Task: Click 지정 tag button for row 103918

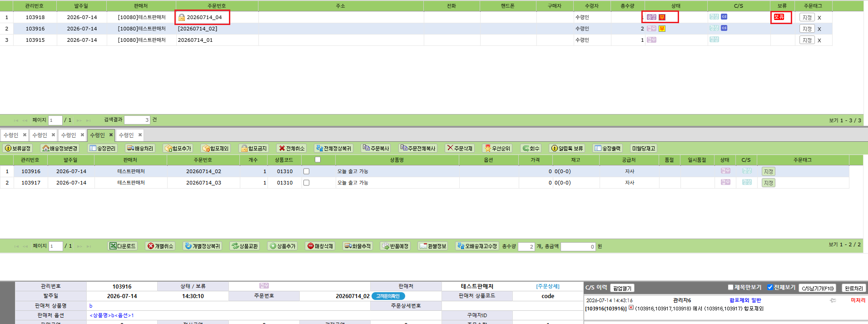Action: click(807, 17)
